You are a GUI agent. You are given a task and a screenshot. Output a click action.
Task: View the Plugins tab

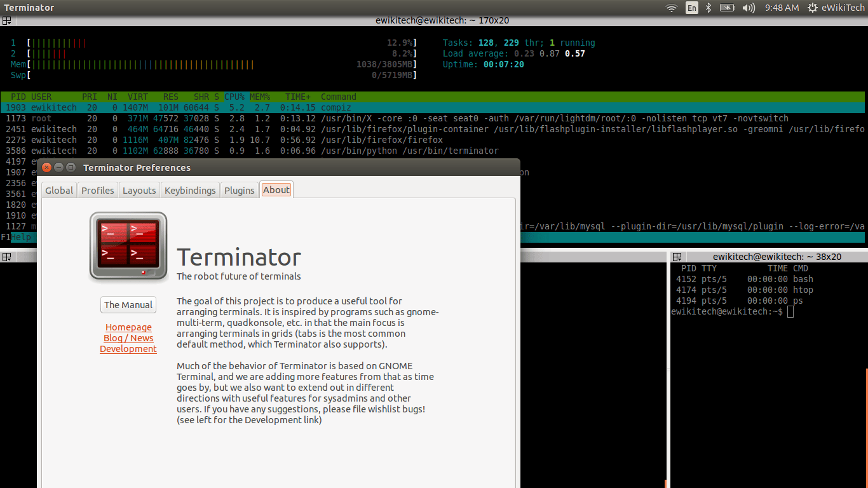click(239, 189)
